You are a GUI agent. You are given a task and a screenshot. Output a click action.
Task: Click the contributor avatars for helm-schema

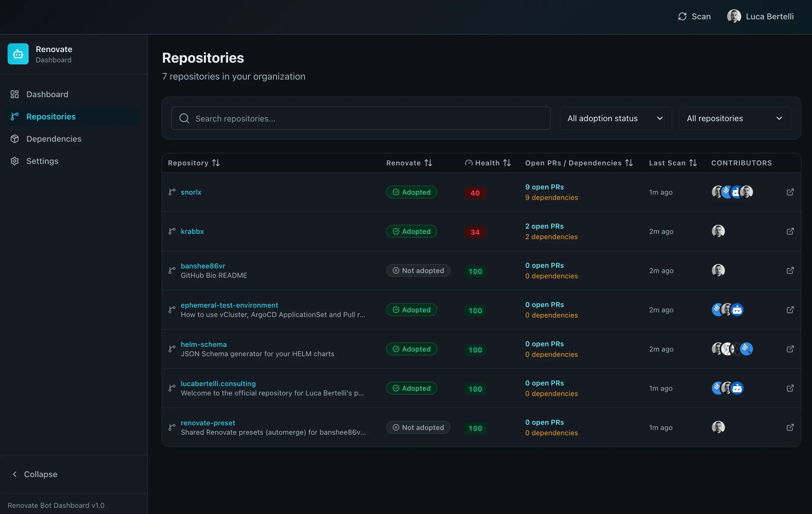click(732, 349)
